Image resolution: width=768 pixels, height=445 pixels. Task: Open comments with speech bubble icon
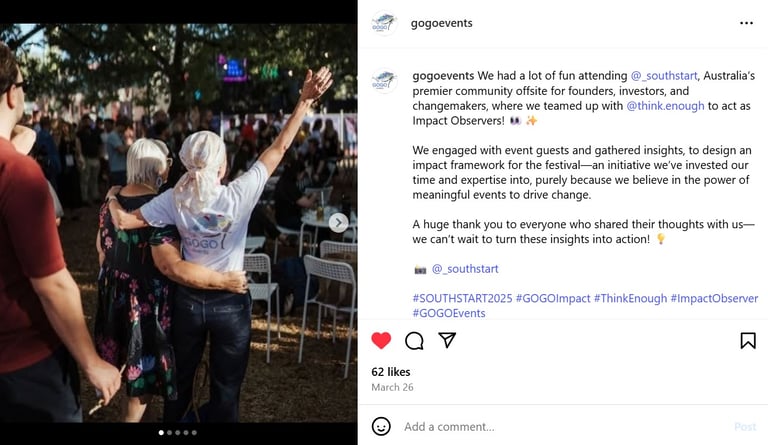(x=414, y=341)
